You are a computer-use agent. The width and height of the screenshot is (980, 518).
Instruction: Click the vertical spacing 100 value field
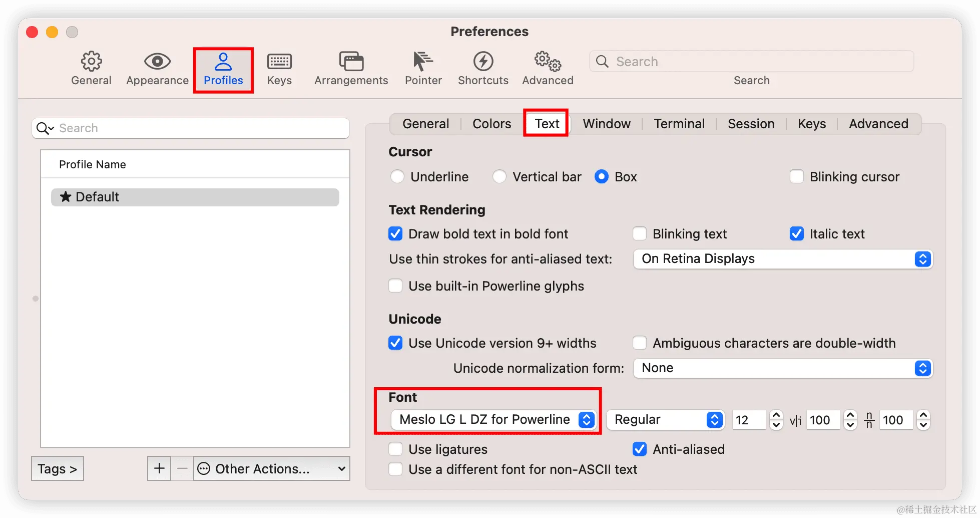(896, 420)
